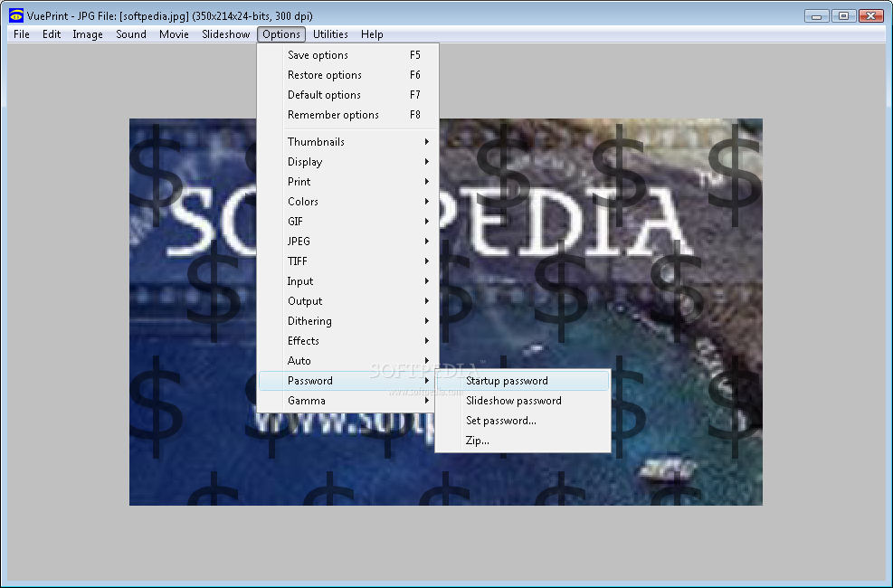Expand the Effects submenu
This screenshot has height=588, width=893.
click(x=348, y=341)
